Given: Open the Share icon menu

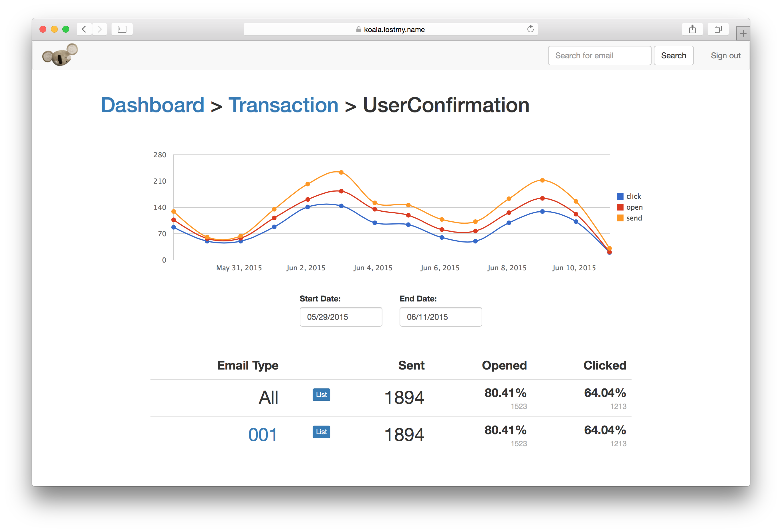Looking at the screenshot, I should (692, 29).
